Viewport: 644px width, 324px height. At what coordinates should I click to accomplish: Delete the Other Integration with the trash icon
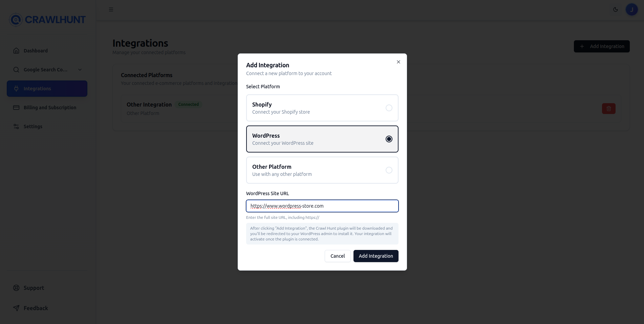pos(608,108)
